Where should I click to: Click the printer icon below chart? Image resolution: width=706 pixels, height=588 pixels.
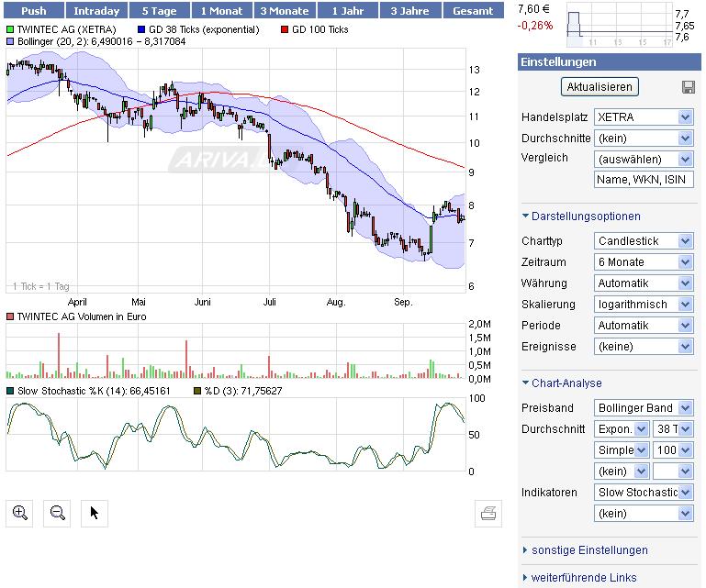pos(489,514)
